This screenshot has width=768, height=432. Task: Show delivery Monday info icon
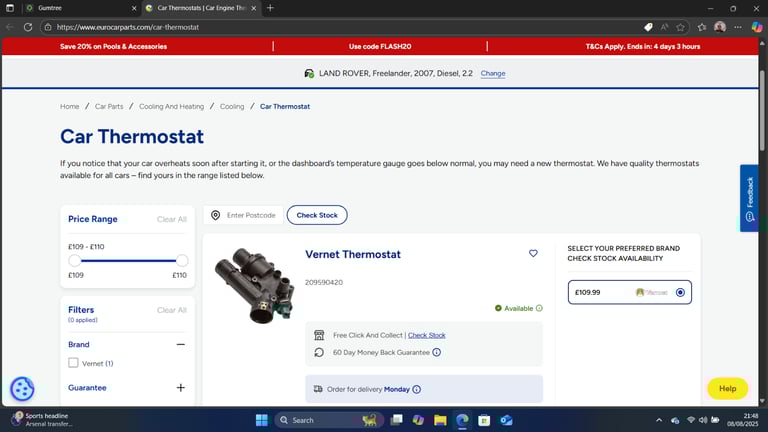[416, 389]
